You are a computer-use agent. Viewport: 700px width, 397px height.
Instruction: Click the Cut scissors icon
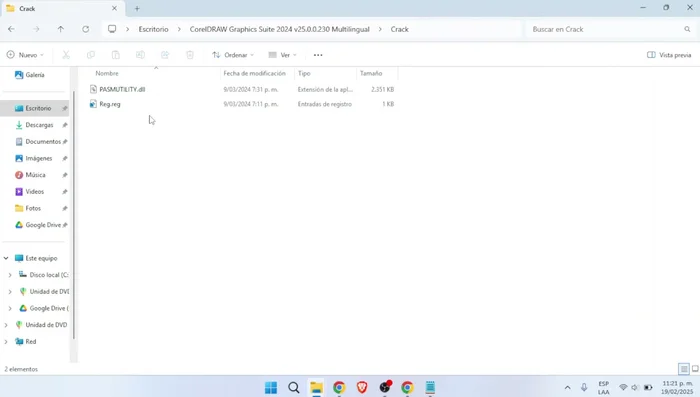pyautogui.click(x=66, y=55)
